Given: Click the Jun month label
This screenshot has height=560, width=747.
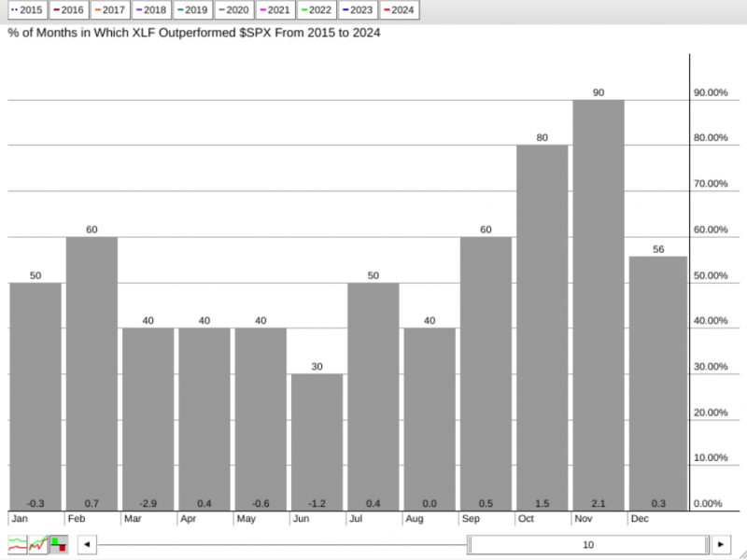Looking at the screenshot, I should tap(301, 519).
